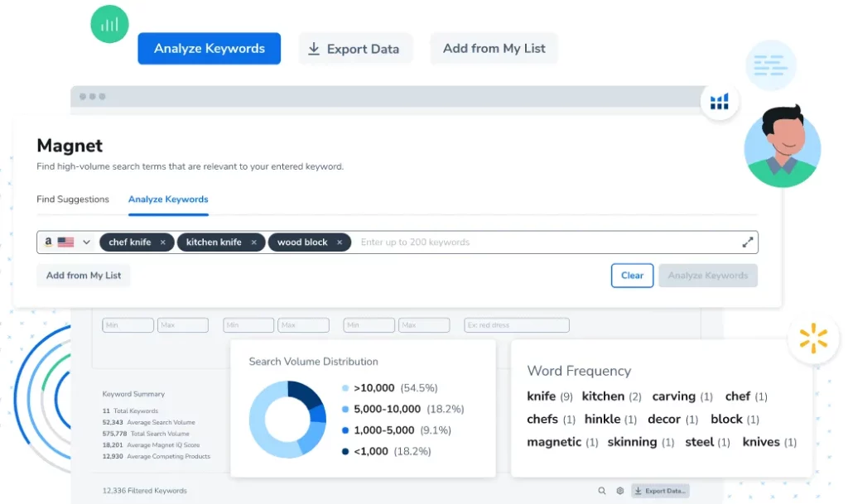Remove the "chef knife" keyword chip

click(163, 242)
